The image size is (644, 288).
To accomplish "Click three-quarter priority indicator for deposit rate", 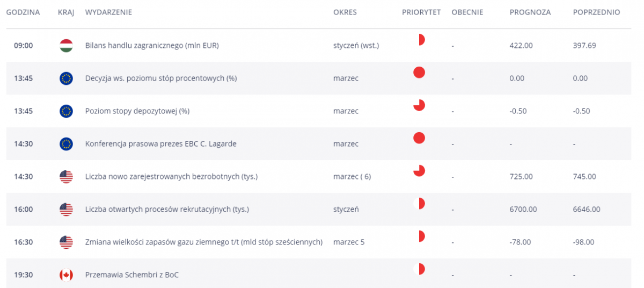I will point(419,105).
